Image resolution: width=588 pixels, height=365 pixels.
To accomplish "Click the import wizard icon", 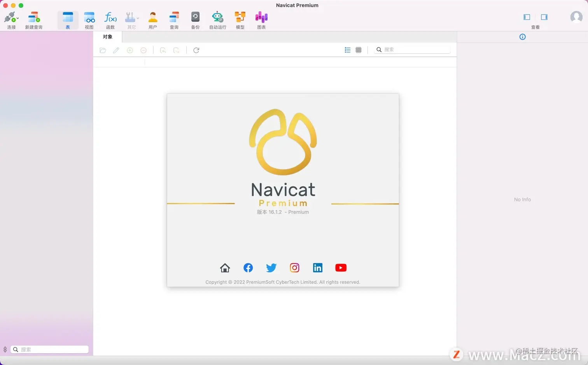I will (x=163, y=50).
